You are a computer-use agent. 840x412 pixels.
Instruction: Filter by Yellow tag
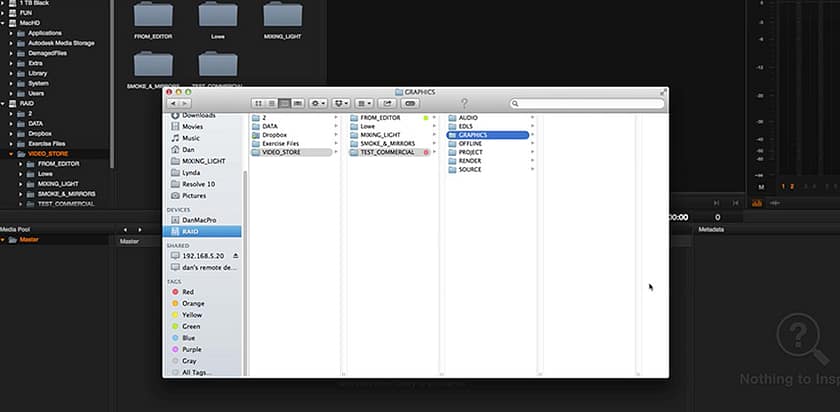[186, 315]
